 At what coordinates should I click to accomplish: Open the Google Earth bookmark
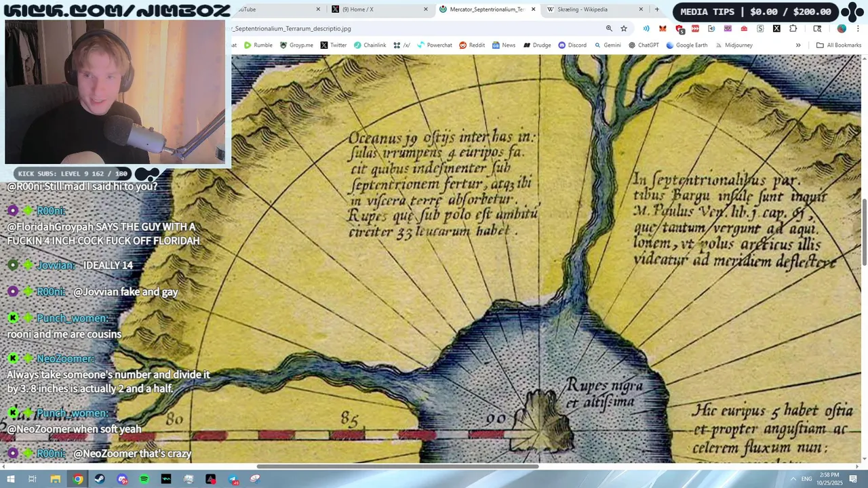(687, 45)
